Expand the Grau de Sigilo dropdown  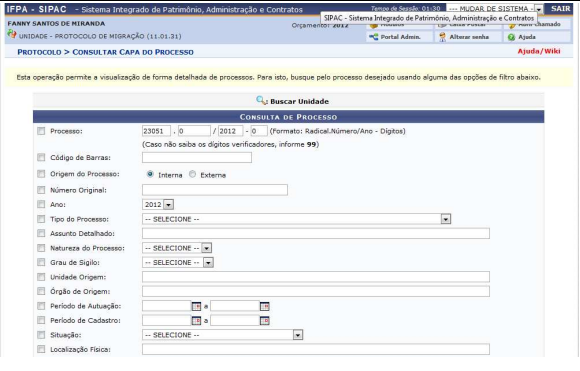point(178,263)
